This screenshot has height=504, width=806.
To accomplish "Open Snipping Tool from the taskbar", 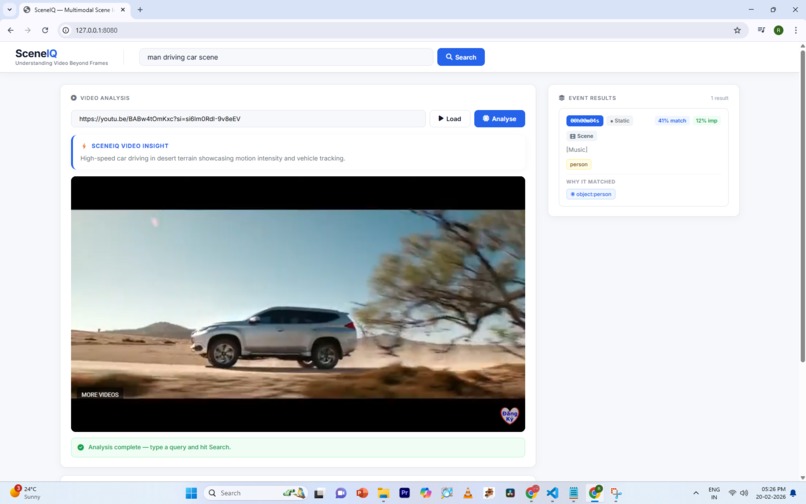I will tap(616, 493).
